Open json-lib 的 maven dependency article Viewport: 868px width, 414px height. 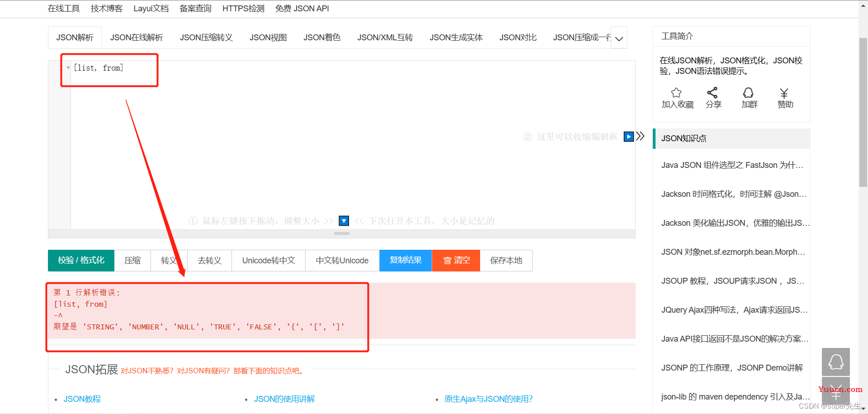pos(736,397)
